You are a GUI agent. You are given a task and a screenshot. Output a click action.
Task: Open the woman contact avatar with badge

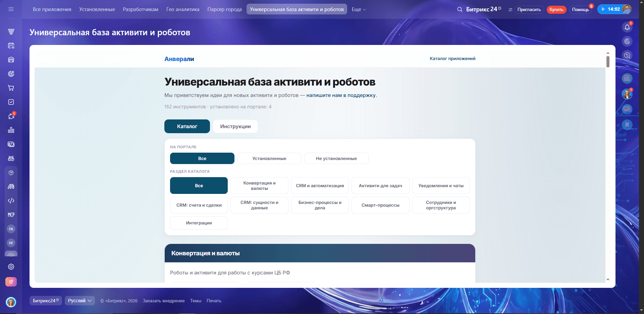tap(627, 94)
